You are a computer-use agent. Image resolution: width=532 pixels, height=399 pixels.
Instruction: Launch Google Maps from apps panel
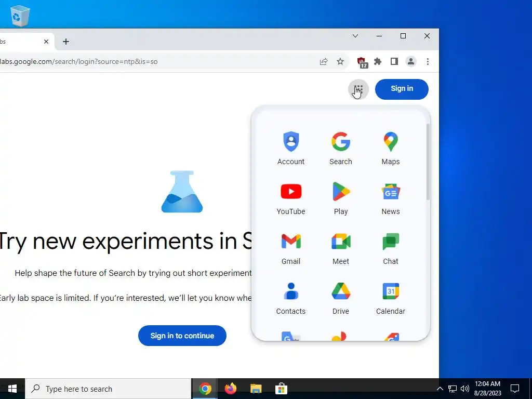tap(391, 148)
